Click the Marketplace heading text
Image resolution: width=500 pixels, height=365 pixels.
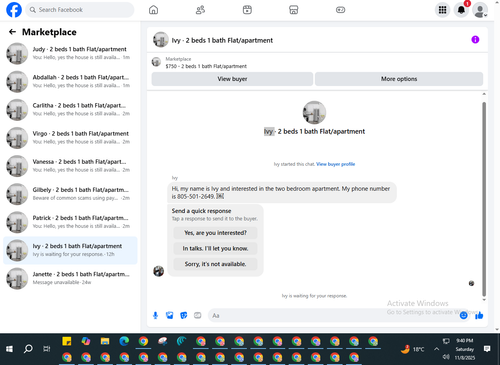pyautogui.click(x=49, y=32)
